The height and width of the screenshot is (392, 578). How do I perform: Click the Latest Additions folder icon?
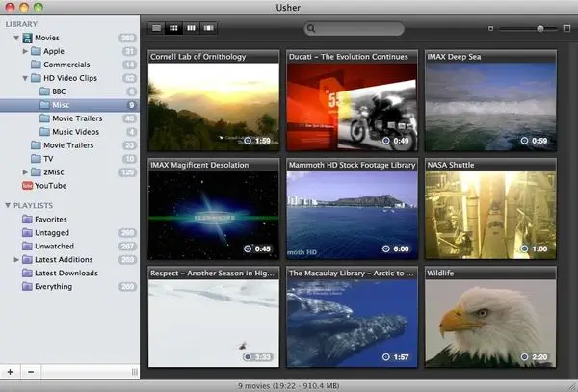click(27, 260)
